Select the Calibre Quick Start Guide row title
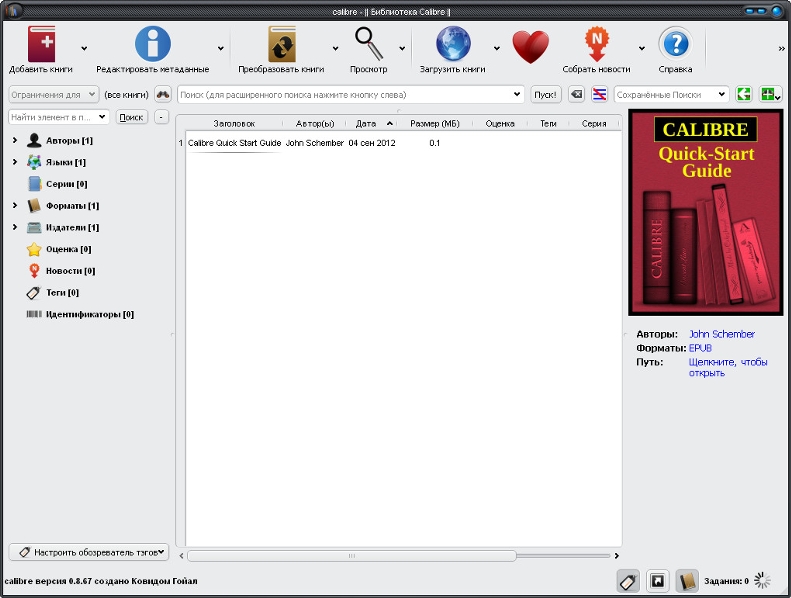Viewport: 791px width, 598px height. click(234, 143)
